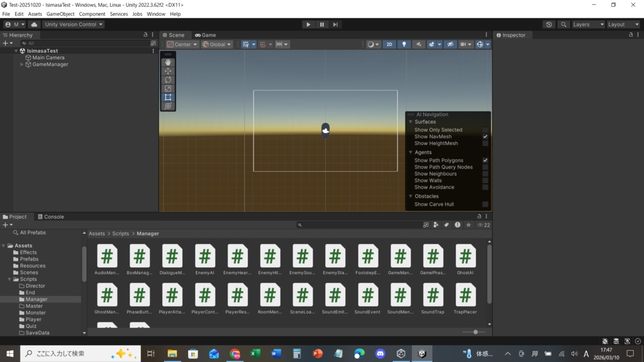Adjust the asset icon size slider
The height and width of the screenshot is (362, 644).
tap(475, 332)
